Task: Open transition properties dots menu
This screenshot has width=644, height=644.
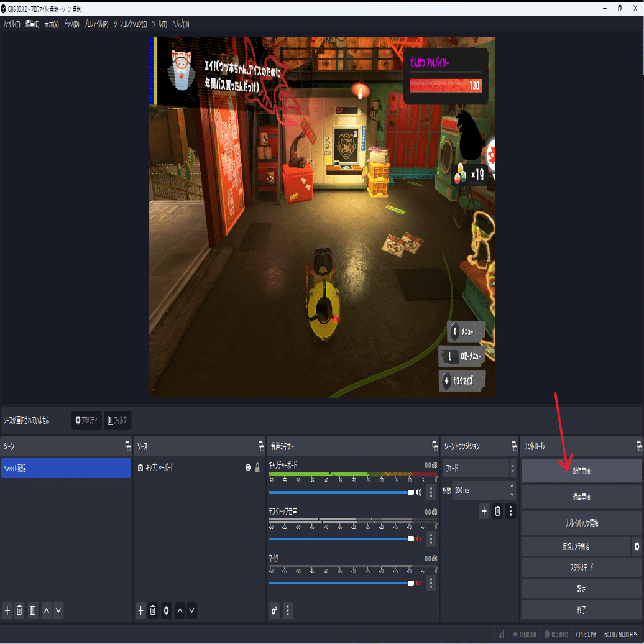Action: (x=510, y=511)
